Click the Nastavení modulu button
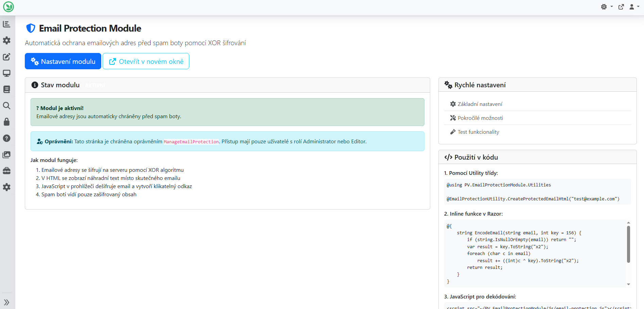The width and height of the screenshot is (644, 309). click(63, 61)
